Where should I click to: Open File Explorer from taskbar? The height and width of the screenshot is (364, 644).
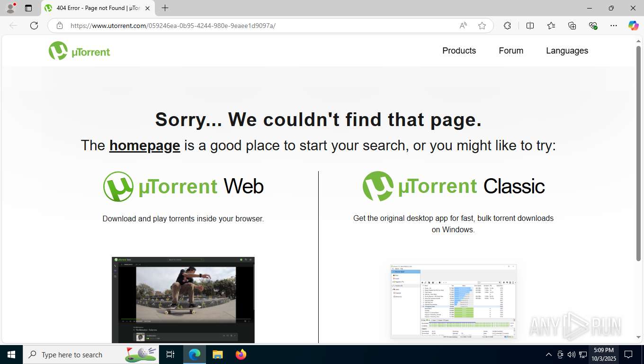tap(217, 355)
